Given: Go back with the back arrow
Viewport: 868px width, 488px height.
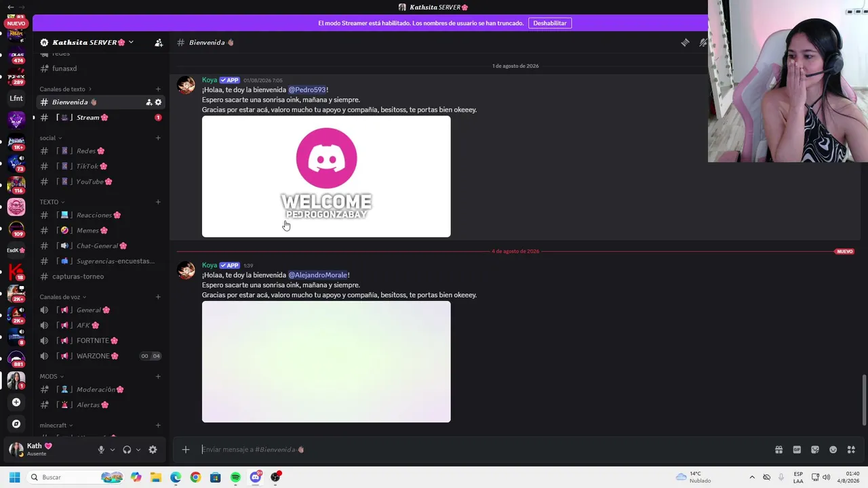Looking at the screenshot, I should [10, 7].
